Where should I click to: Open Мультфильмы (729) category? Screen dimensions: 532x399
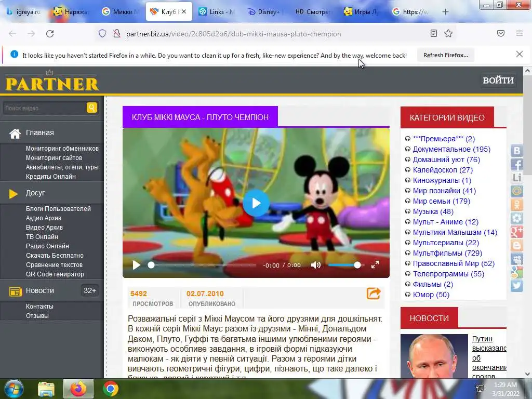[x=447, y=253]
